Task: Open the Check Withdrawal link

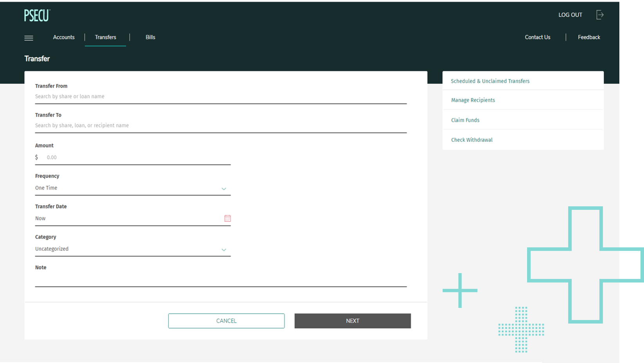Action: click(x=472, y=140)
